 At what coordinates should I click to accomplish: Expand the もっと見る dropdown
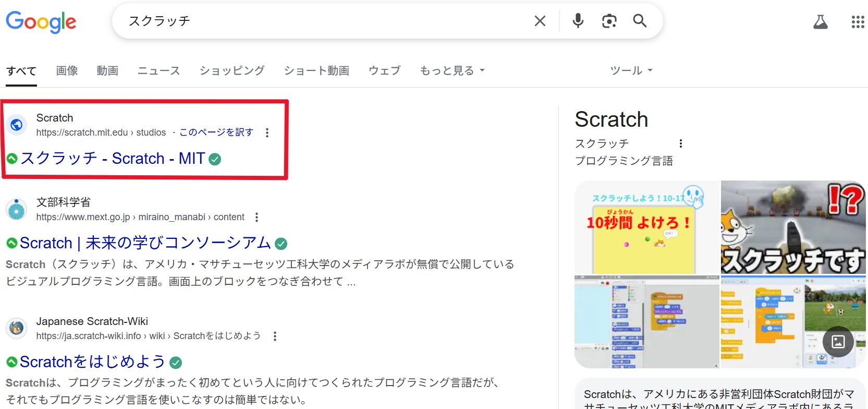(452, 70)
